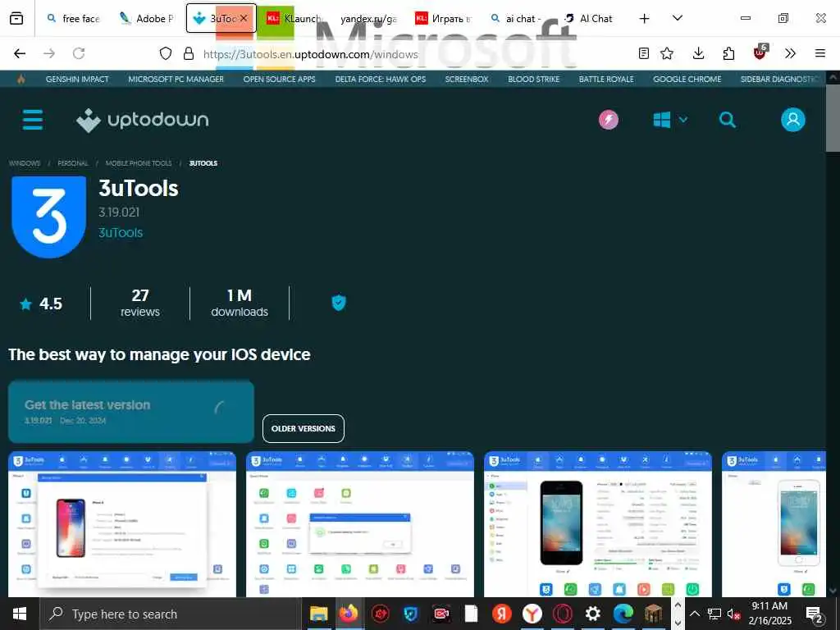Viewport: 840px width, 630px height.
Task: Go to PERSONAL breadcrumb
Action: click(x=73, y=163)
